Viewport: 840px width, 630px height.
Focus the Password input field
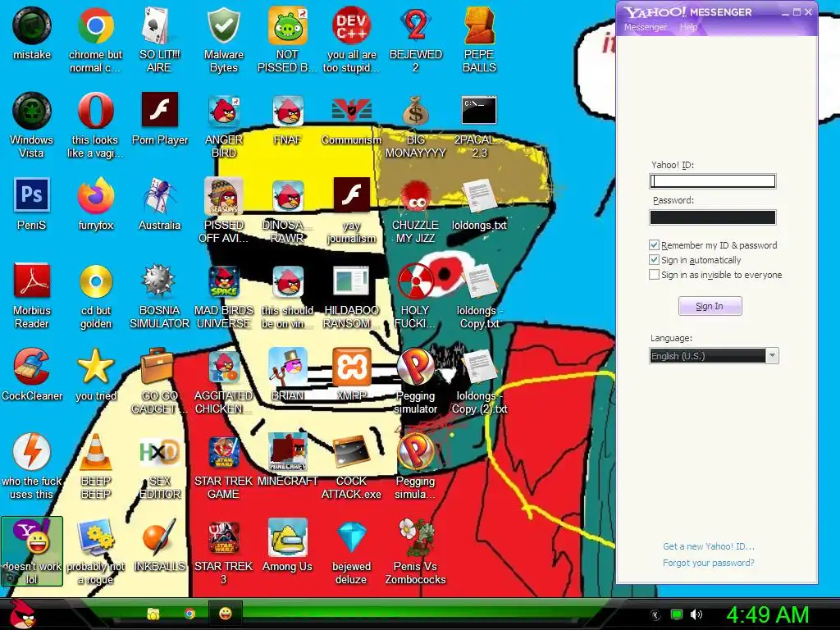coord(712,217)
